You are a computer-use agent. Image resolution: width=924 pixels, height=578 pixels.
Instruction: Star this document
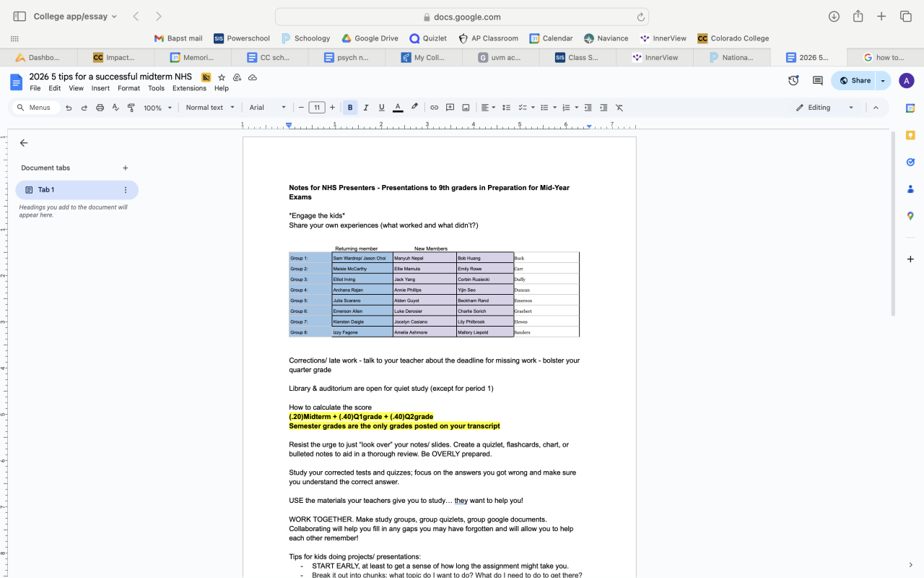pyautogui.click(x=222, y=77)
